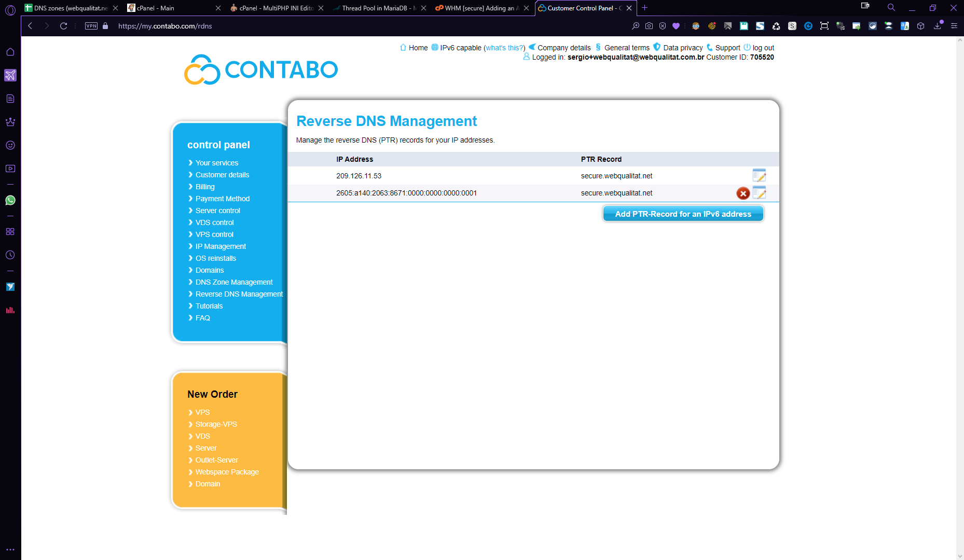
Task: Click the translate extension icon
Action: coord(905,26)
